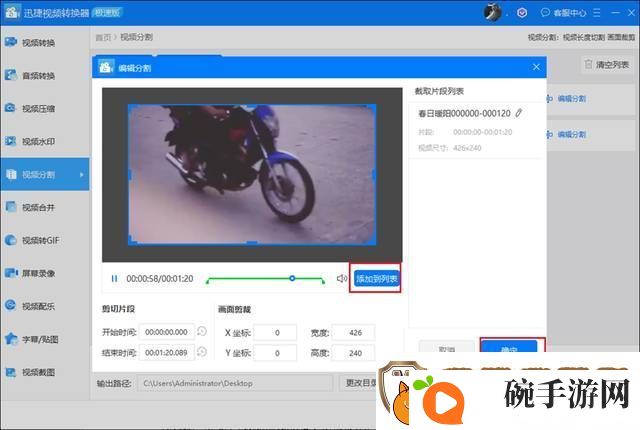
Task: Pause the video preview playback
Action: 114,279
